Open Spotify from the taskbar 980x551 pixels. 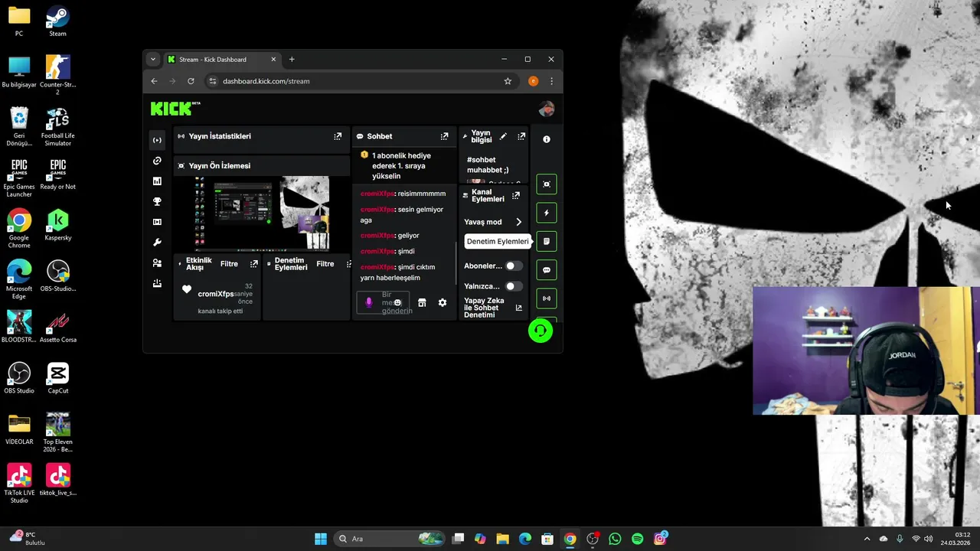[x=638, y=539]
